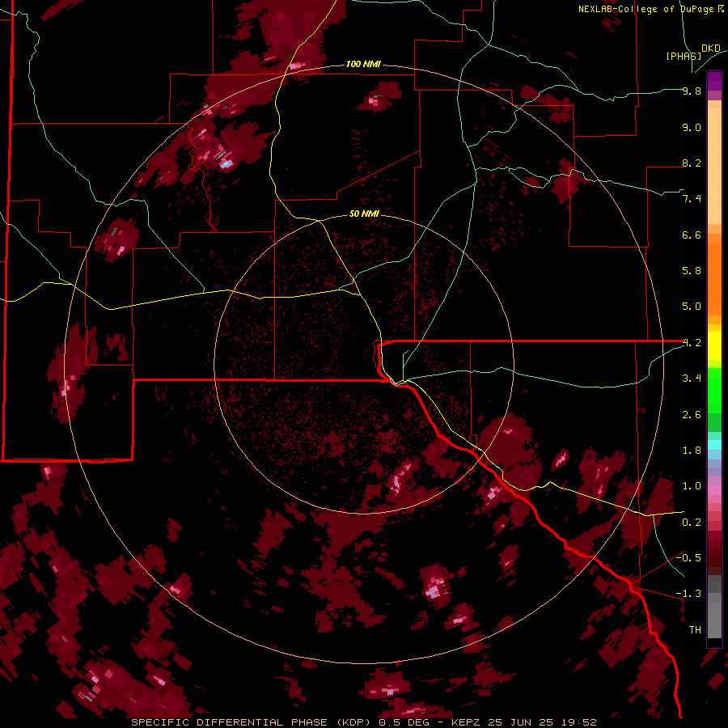Click the purple top segment of the color bar
728x728 pixels.
coord(714,81)
